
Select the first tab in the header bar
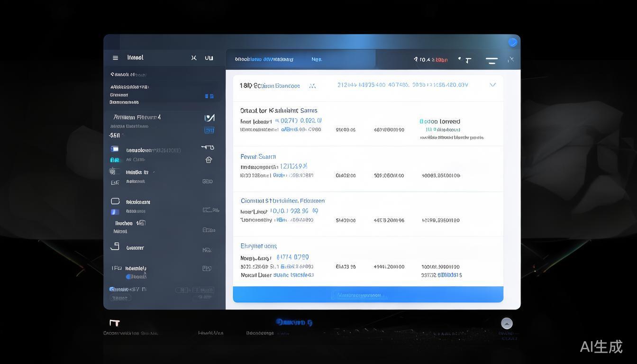point(264,59)
